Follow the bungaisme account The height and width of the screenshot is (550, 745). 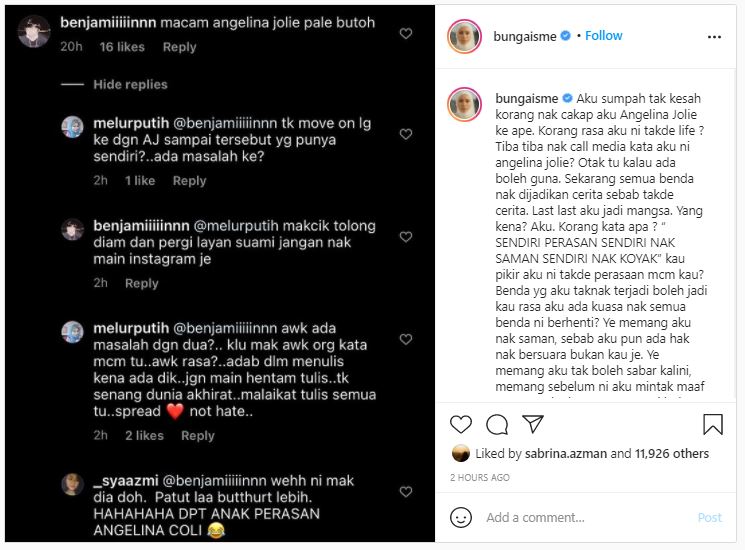click(603, 36)
